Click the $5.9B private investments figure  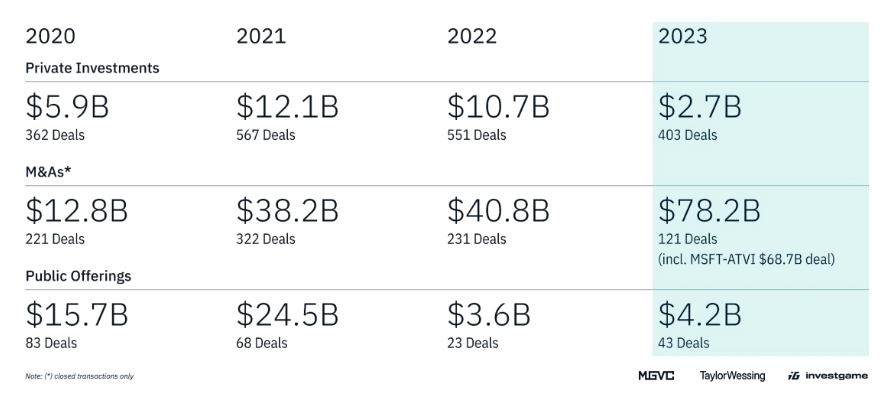pyautogui.click(x=67, y=106)
